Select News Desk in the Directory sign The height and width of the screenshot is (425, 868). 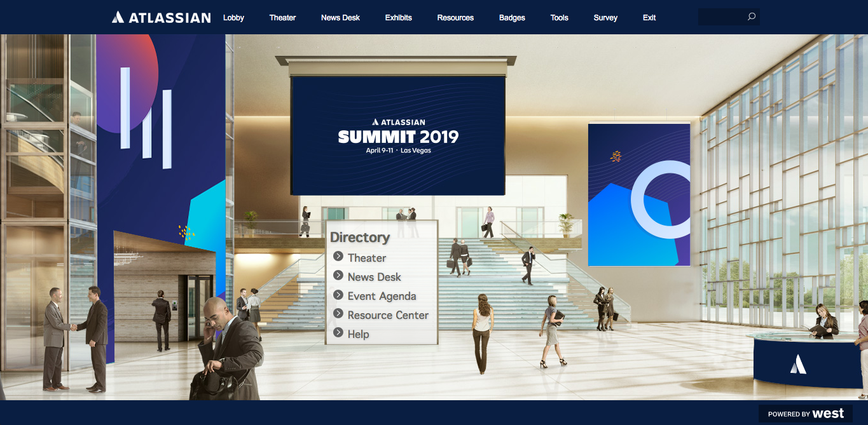point(375,277)
